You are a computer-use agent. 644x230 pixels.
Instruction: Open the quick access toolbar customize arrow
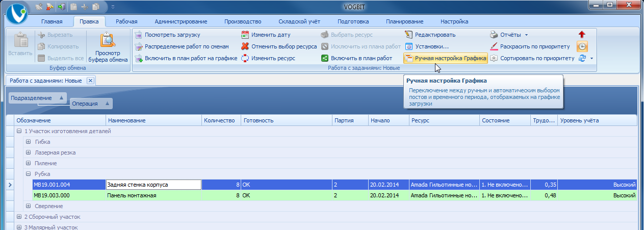(113, 7)
